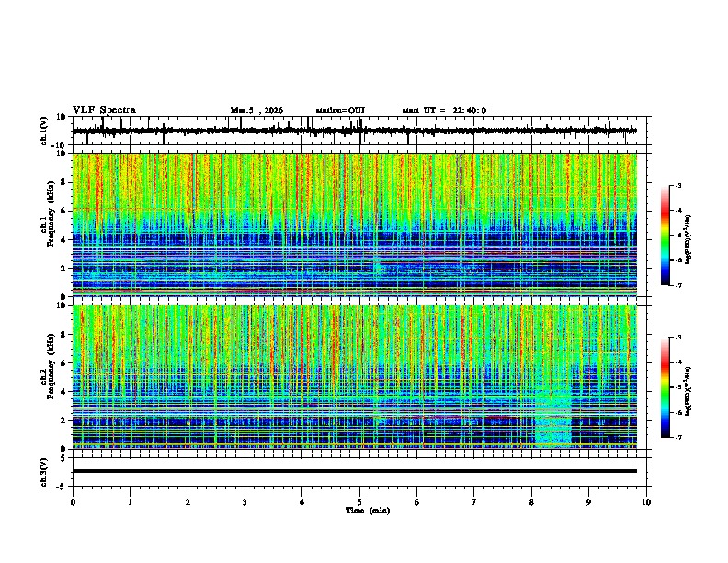Click the "station=OUI" header label
The image size is (728, 563).
pyautogui.click(x=340, y=110)
